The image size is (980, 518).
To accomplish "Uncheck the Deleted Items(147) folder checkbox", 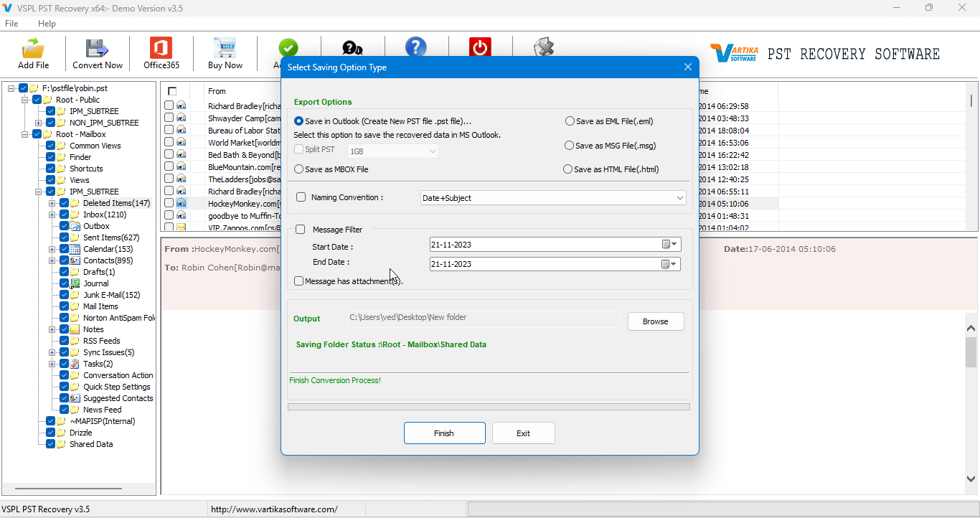I will (x=64, y=203).
